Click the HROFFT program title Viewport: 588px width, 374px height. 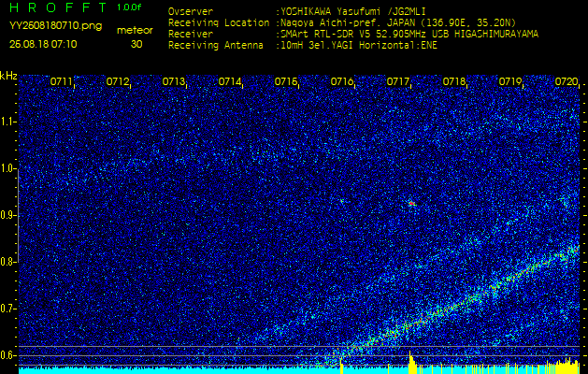60,7
